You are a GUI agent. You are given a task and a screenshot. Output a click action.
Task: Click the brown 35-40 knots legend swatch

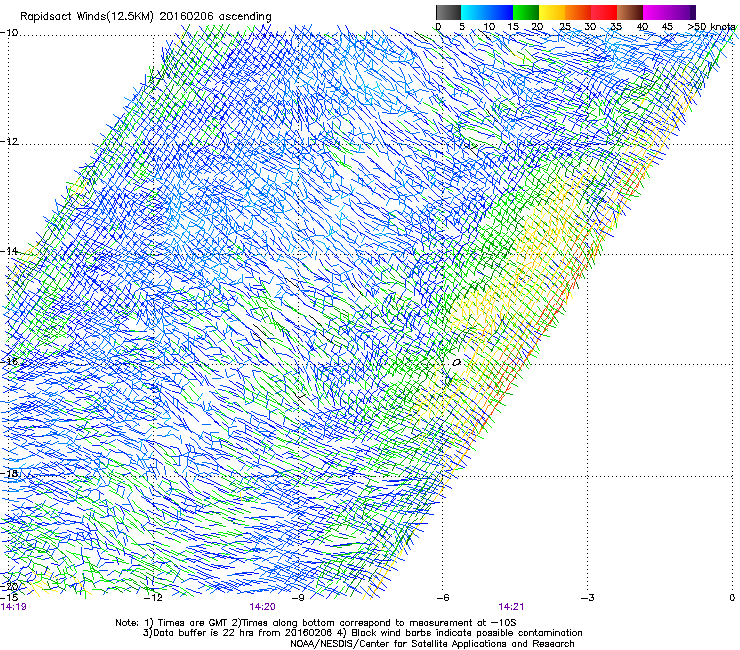pyautogui.click(x=630, y=12)
